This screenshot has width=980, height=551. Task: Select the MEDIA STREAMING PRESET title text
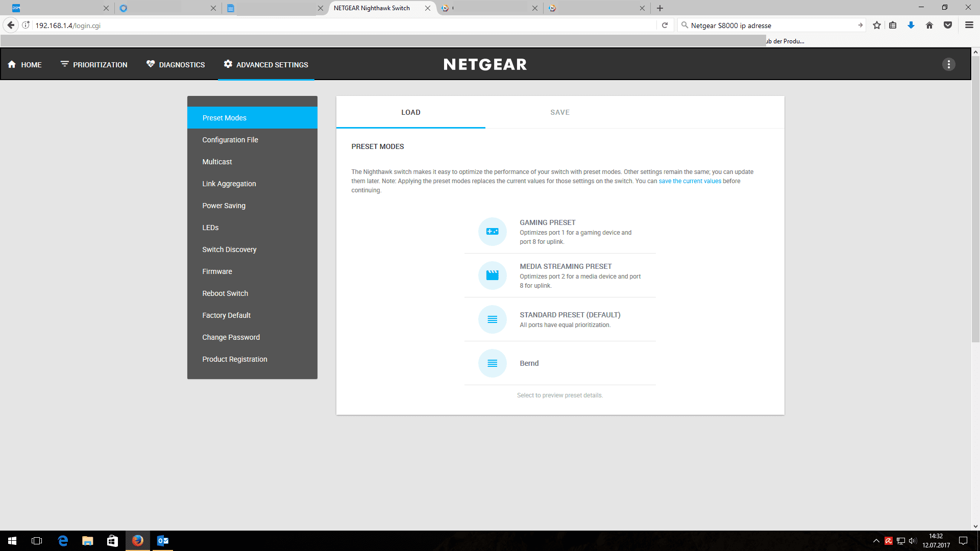coord(566,266)
